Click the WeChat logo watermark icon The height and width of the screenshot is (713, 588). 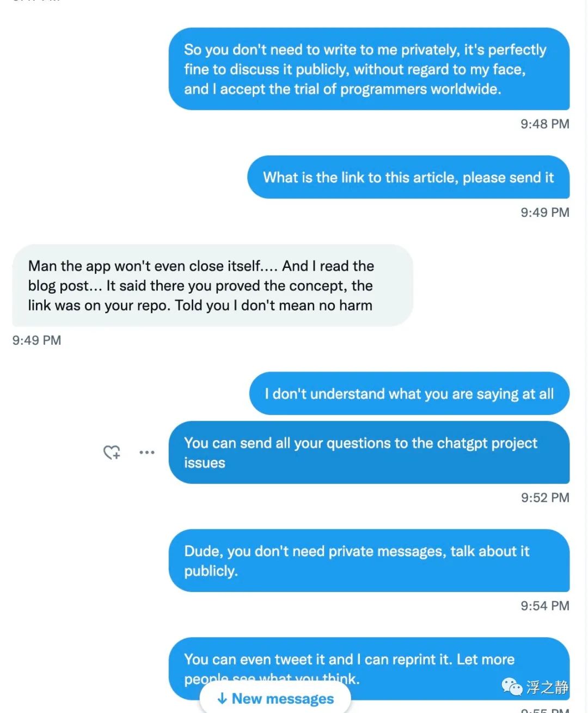point(512,687)
